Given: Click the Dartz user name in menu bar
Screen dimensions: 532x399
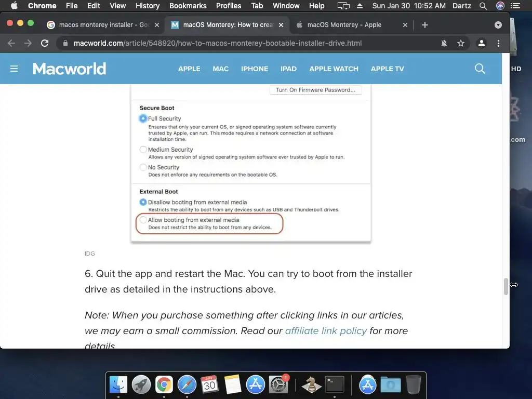Looking at the screenshot, I should [462, 6].
